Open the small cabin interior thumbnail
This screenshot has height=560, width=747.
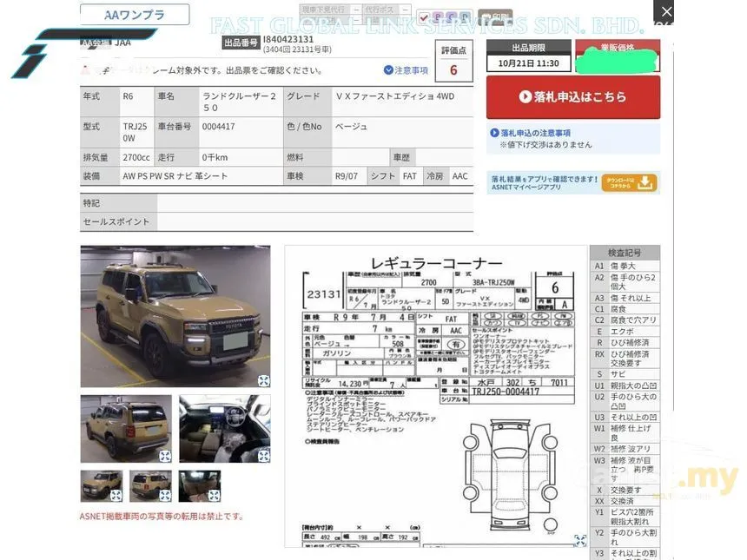coord(200,486)
